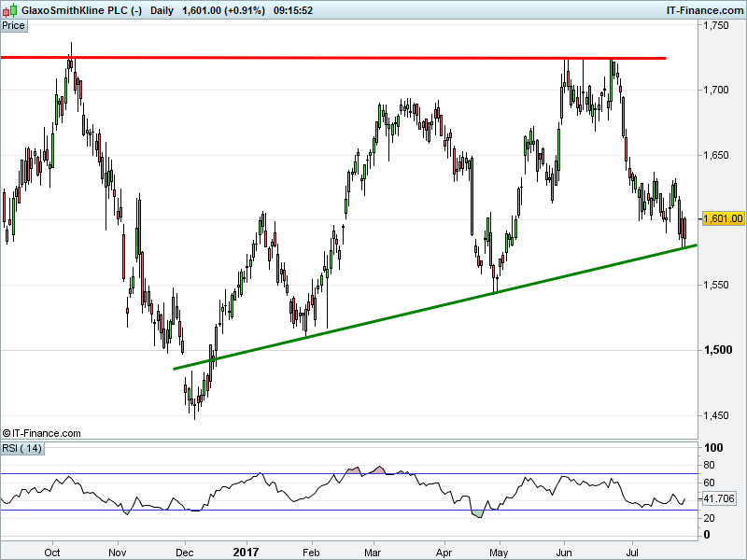The width and height of the screenshot is (747, 560).
Task: Select the Daily timeframe label
Action: tap(162, 10)
